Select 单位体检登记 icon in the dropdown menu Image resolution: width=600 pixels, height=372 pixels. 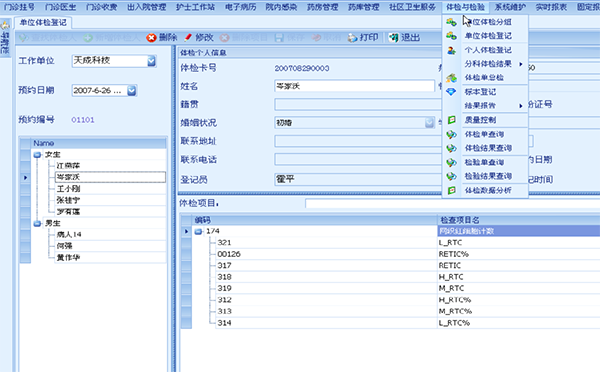click(x=452, y=36)
